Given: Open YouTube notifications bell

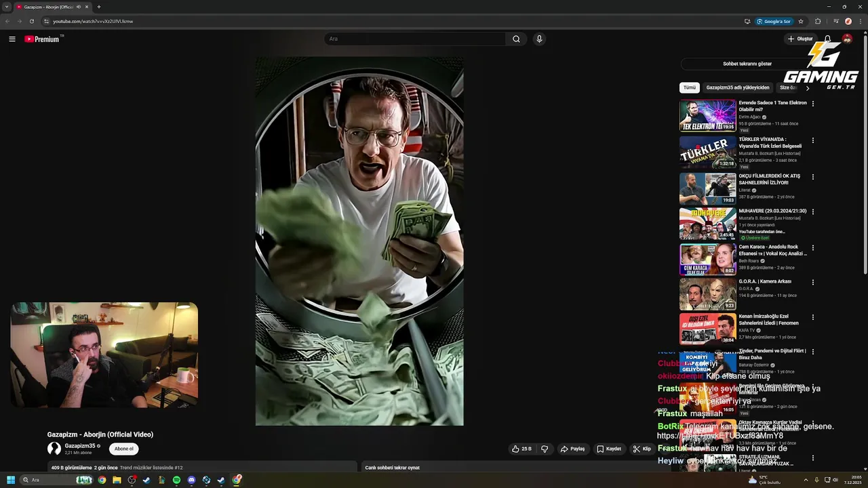Looking at the screenshot, I should pos(827,39).
